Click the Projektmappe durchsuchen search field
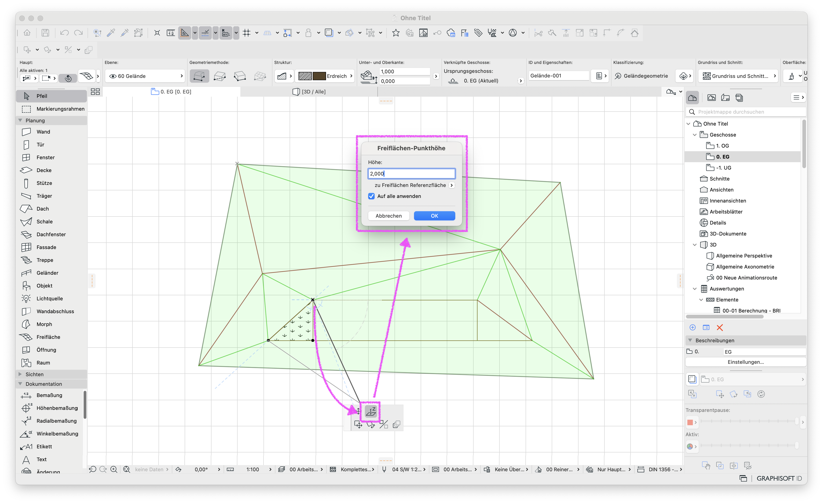Image resolution: width=823 pixels, height=504 pixels. [746, 112]
